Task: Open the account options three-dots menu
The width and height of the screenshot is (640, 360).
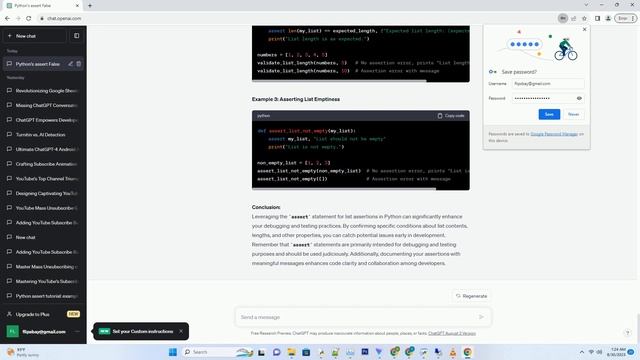Action: pyautogui.click(x=77, y=331)
